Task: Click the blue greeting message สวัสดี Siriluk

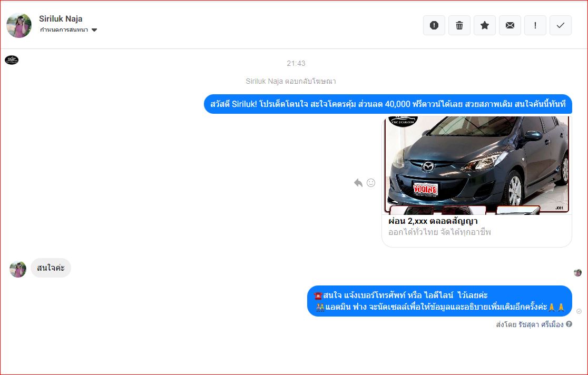Action: pos(388,104)
